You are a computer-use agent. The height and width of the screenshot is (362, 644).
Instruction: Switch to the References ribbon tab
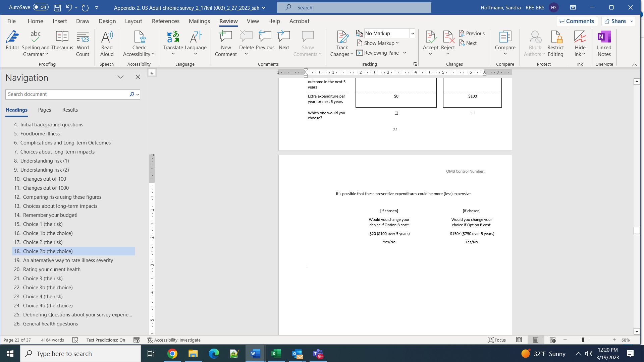pos(166,21)
